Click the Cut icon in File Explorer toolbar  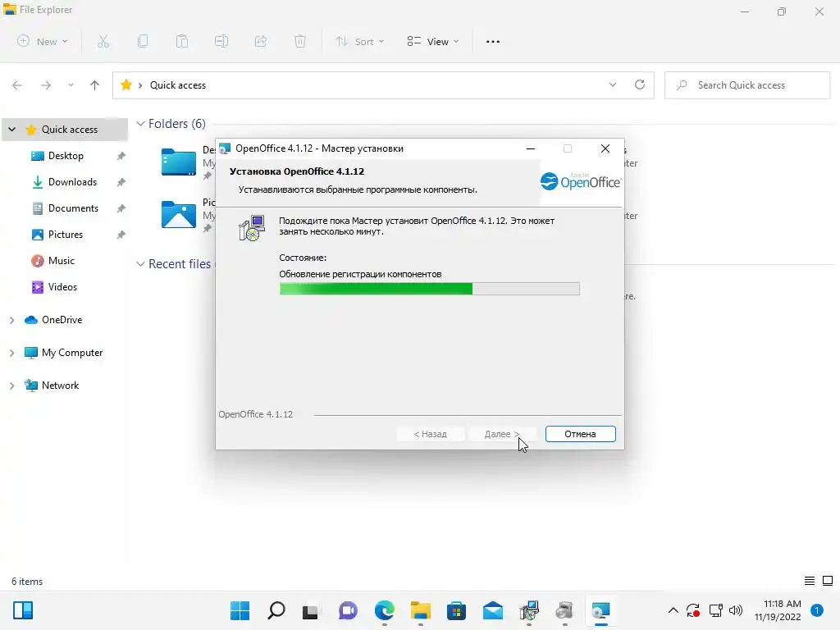click(103, 41)
